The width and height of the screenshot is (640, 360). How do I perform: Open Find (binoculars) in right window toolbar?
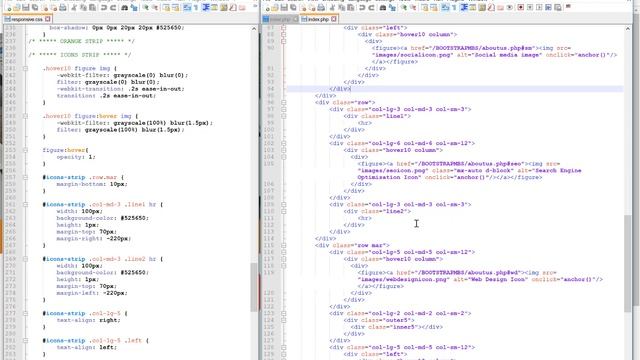(x=382, y=7)
